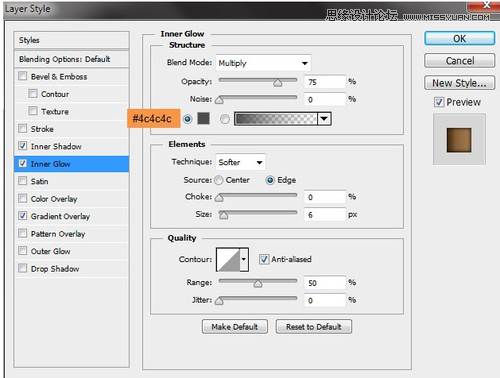Screen dimensions: 500x378
Task: Click the Choke slider handle
Action: 219,198
